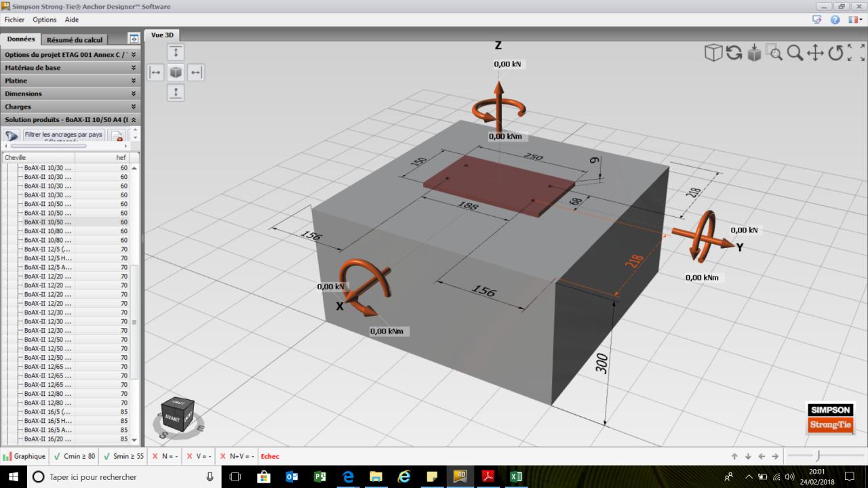Image resolution: width=868 pixels, height=488 pixels.
Task: Expand Options du projet ETAG 001 section
Action: 71,55
